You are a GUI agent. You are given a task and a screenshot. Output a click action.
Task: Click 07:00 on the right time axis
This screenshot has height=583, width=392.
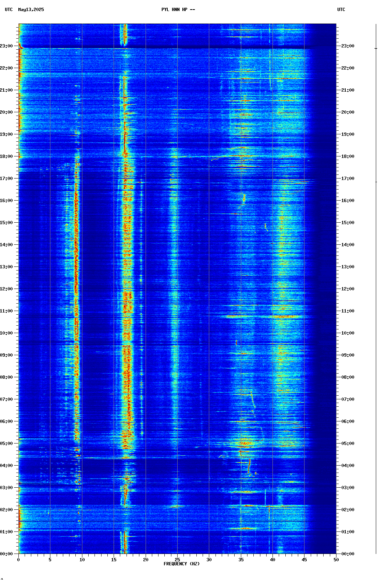coord(348,399)
